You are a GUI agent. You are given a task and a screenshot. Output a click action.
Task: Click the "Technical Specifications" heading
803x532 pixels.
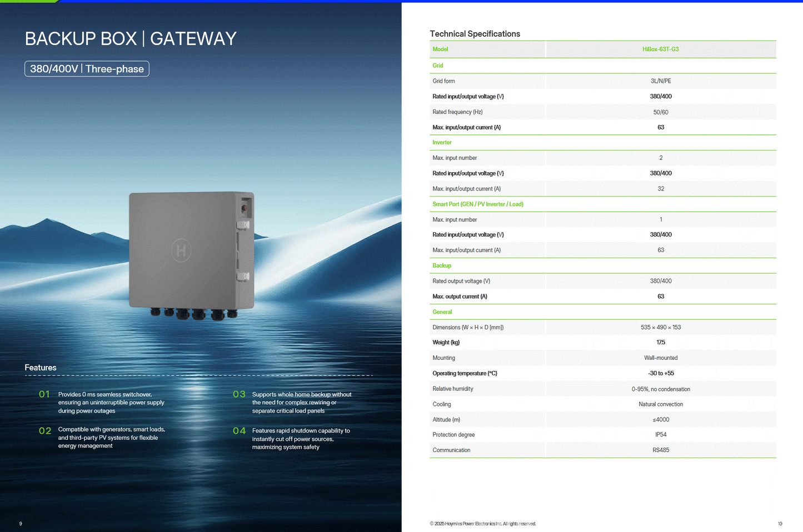[475, 34]
